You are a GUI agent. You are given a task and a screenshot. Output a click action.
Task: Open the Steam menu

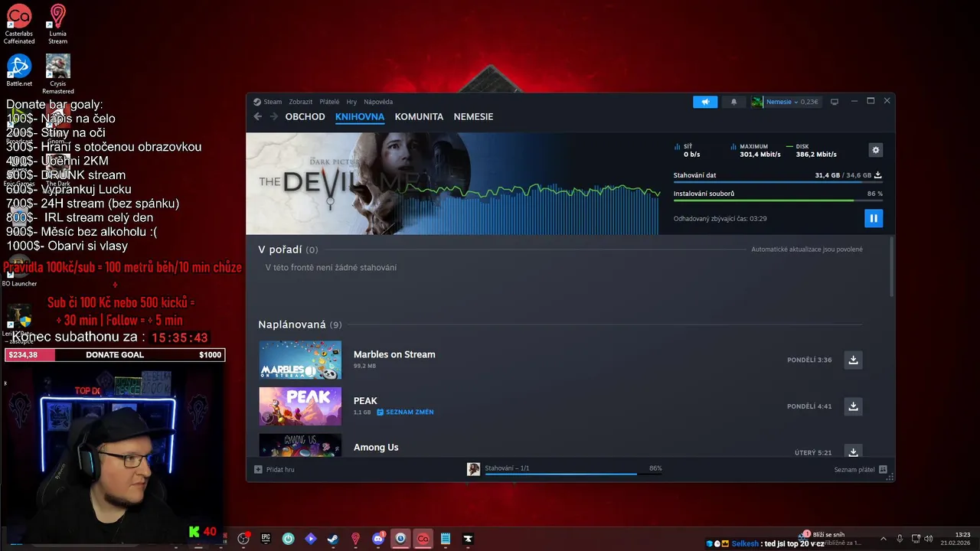coord(268,102)
